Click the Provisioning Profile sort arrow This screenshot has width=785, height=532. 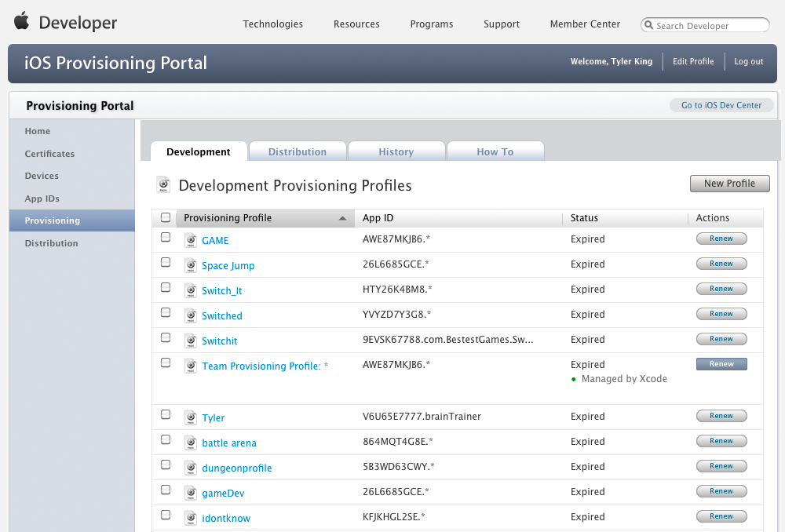[x=342, y=218]
